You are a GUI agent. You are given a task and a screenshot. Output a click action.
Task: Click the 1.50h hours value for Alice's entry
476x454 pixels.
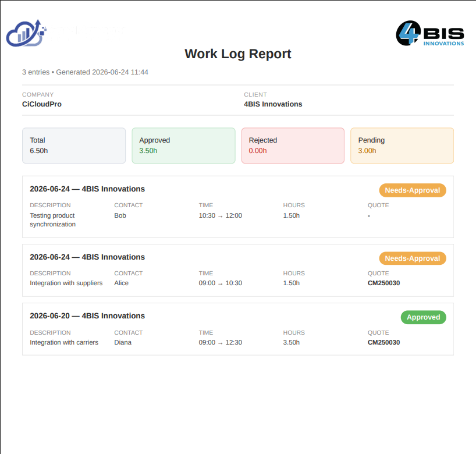(x=291, y=283)
